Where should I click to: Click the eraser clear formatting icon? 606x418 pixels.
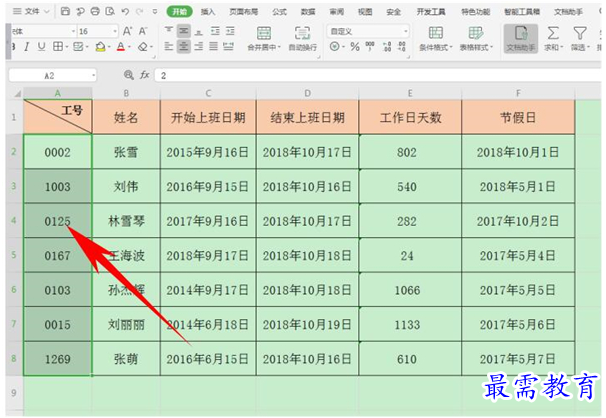[143, 47]
